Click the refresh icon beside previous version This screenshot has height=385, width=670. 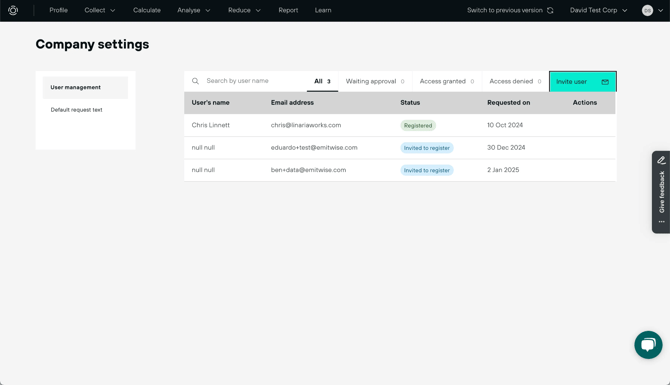(550, 10)
